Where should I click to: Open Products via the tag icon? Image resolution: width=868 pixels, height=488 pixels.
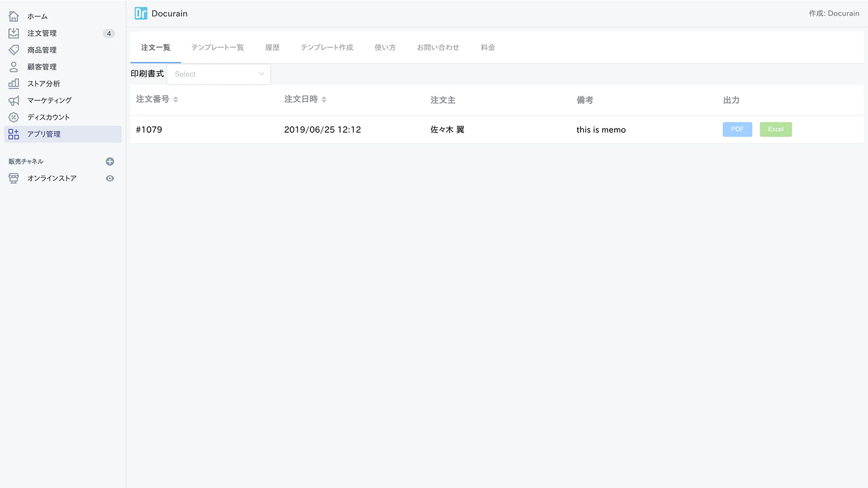coord(14,50)
